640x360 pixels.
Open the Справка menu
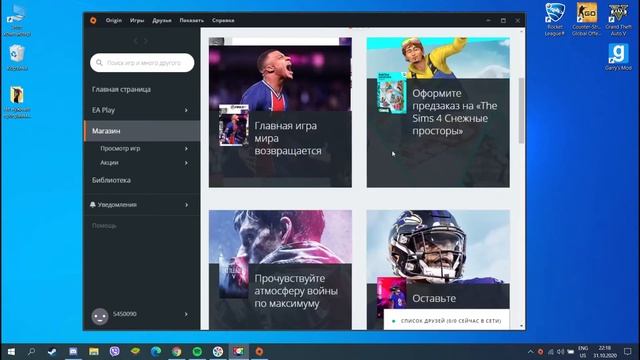tap(223, 20)
